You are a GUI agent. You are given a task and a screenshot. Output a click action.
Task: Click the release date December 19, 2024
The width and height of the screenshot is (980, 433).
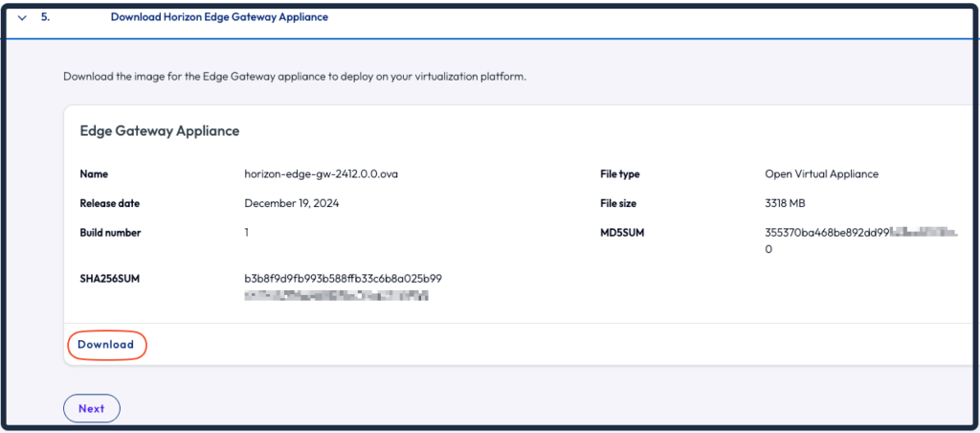click(292, 203)
